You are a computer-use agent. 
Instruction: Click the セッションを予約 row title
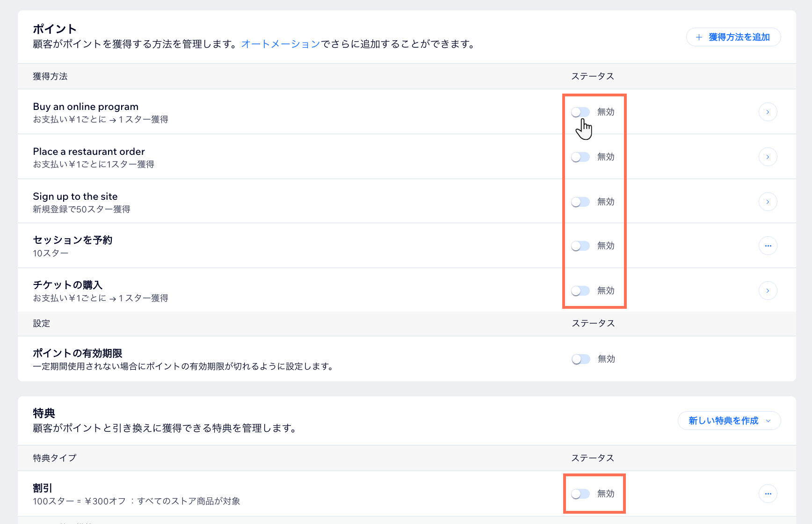(72, 240)
